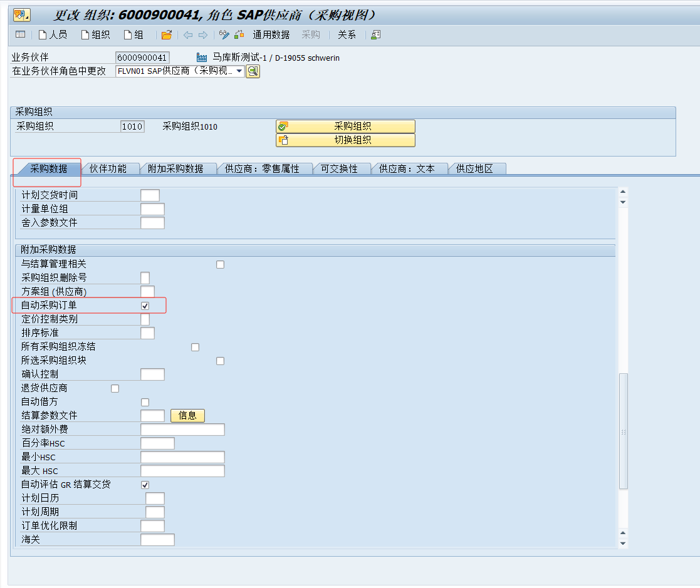Click the SAP title bar icon
Viewport: 700px width, 588px height.
click(21, 15)
